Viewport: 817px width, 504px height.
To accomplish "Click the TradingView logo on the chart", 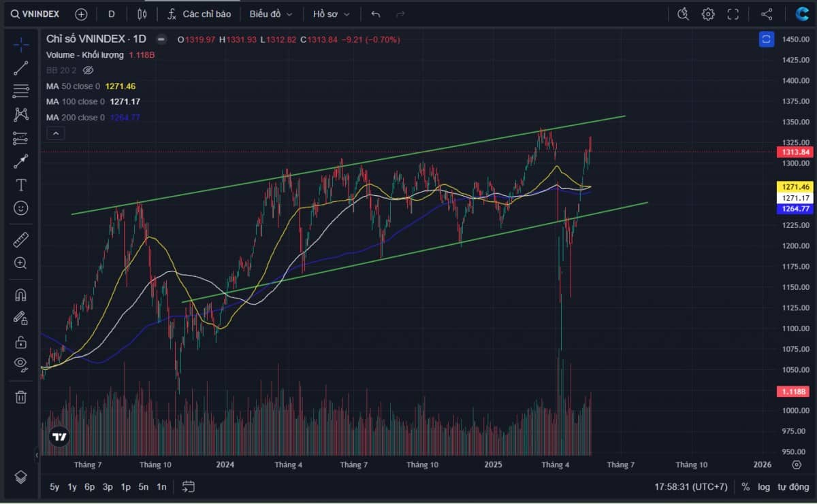I will [60, 436].
